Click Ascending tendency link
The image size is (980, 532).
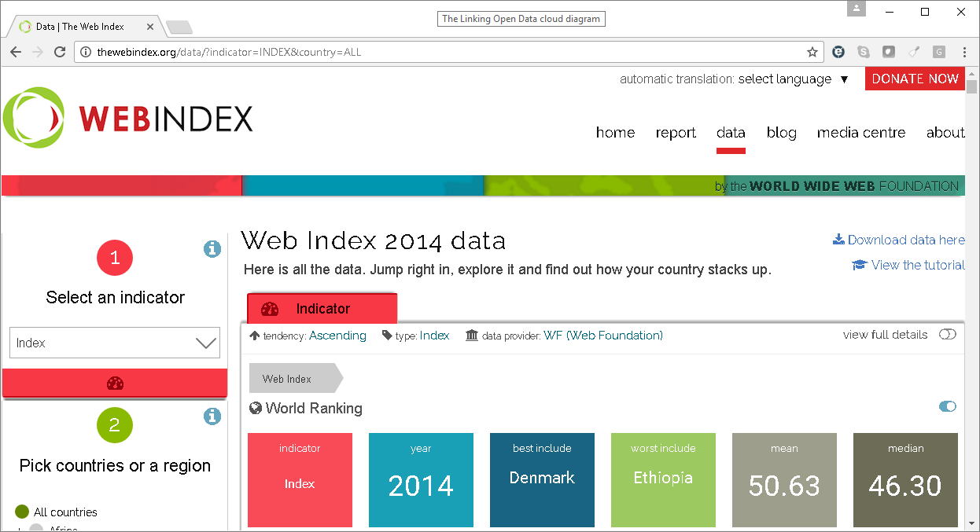(x=337, y=336)
